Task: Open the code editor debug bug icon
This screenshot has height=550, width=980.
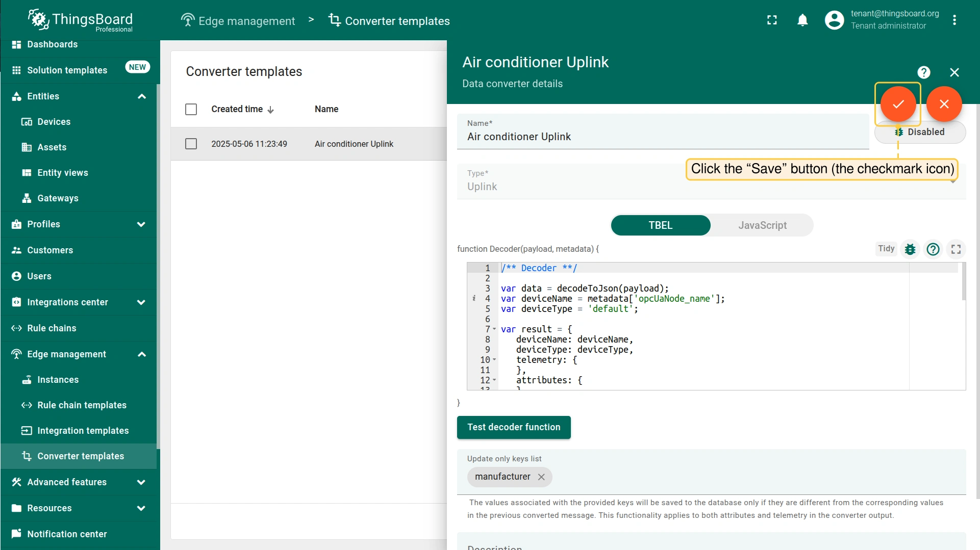Action: click(x=910, y=249)
